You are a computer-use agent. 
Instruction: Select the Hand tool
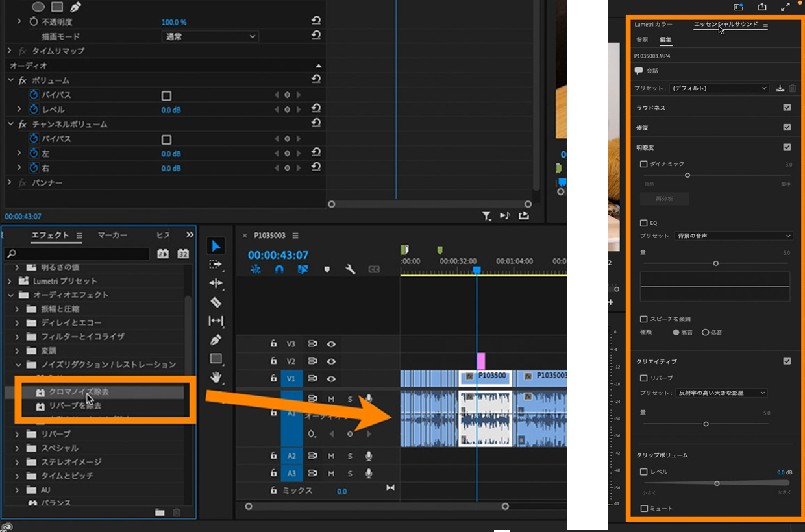point(216,377)
